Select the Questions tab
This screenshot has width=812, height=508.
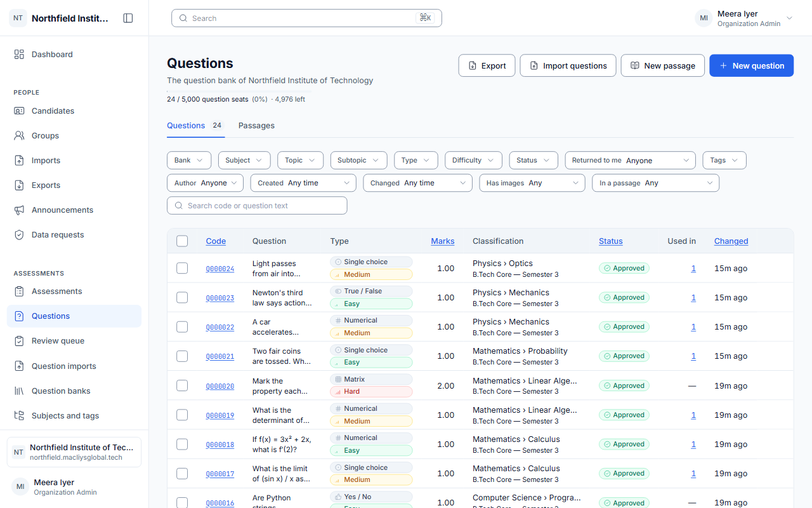pos(195,126)
